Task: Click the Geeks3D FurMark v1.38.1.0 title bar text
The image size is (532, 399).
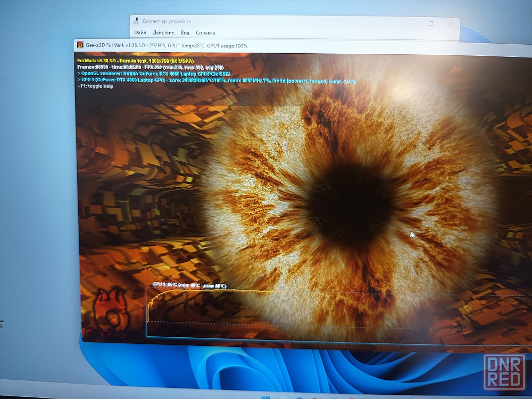Action: (x=166, y=45)
